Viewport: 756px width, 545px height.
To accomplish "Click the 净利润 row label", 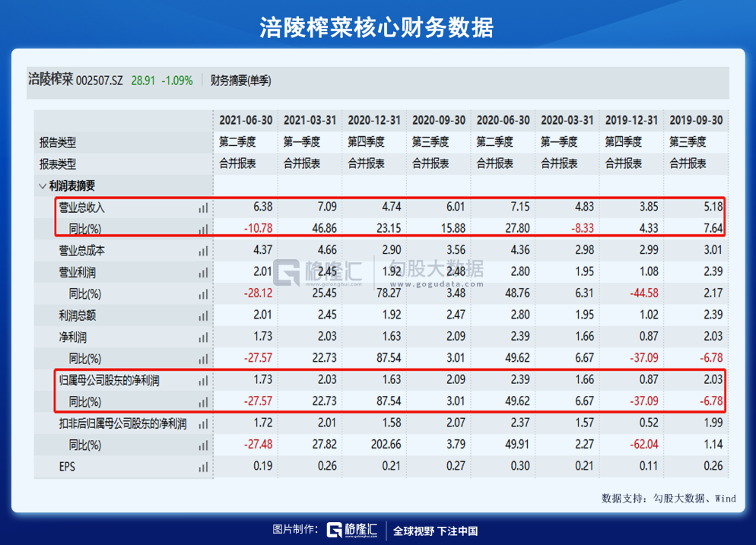I will point(72,337).
